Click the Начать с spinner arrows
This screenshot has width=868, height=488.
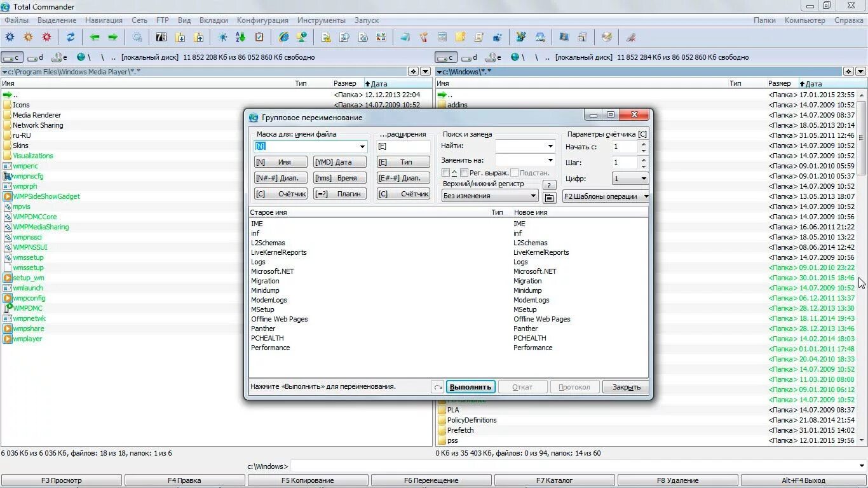pos(644,146)
